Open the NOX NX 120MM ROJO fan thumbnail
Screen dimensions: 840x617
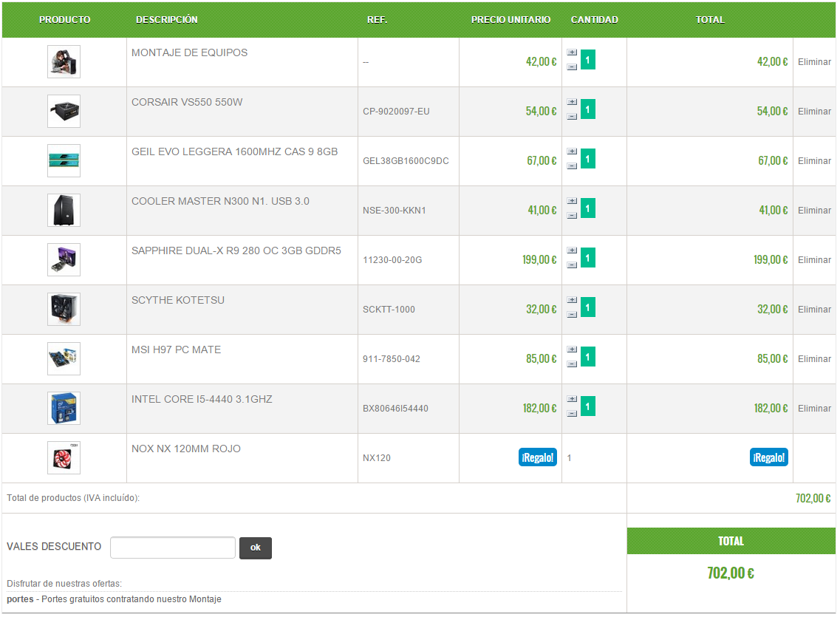(x=64, y=458)
